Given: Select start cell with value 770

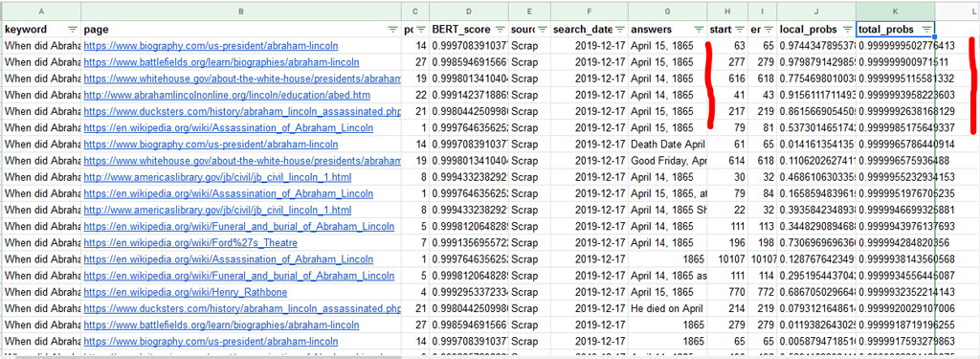Looking at the screenshot, I should (x=727, y=292).
